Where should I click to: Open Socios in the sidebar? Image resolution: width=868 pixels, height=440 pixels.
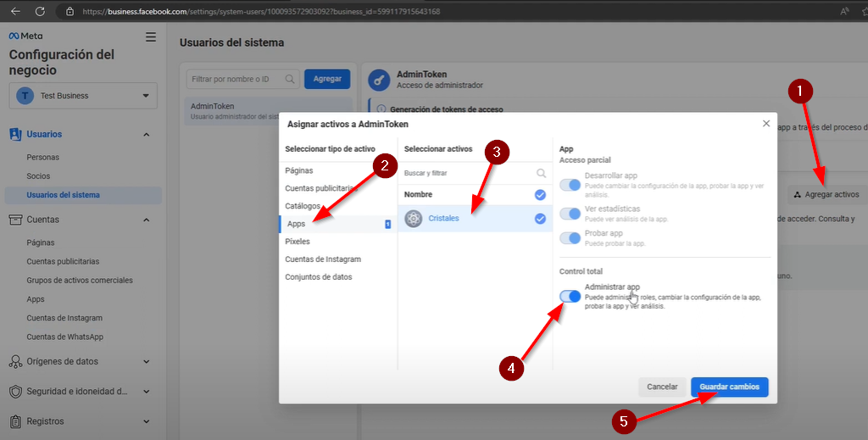38,176
